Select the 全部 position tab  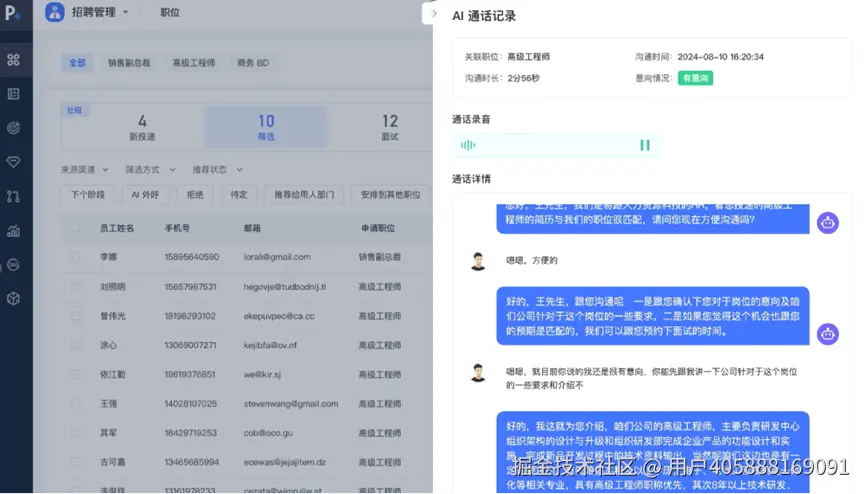click(x=77, y=63)
